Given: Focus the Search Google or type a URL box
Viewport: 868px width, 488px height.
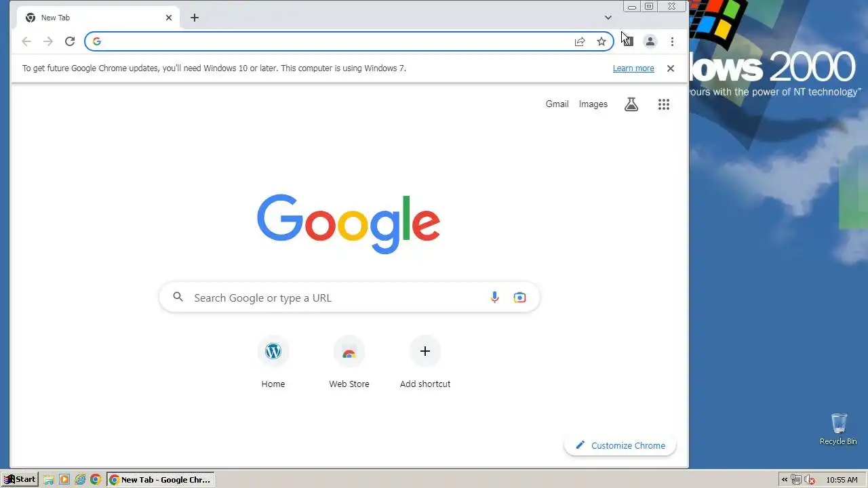Looking at the screenshot, I should point(349,298).
